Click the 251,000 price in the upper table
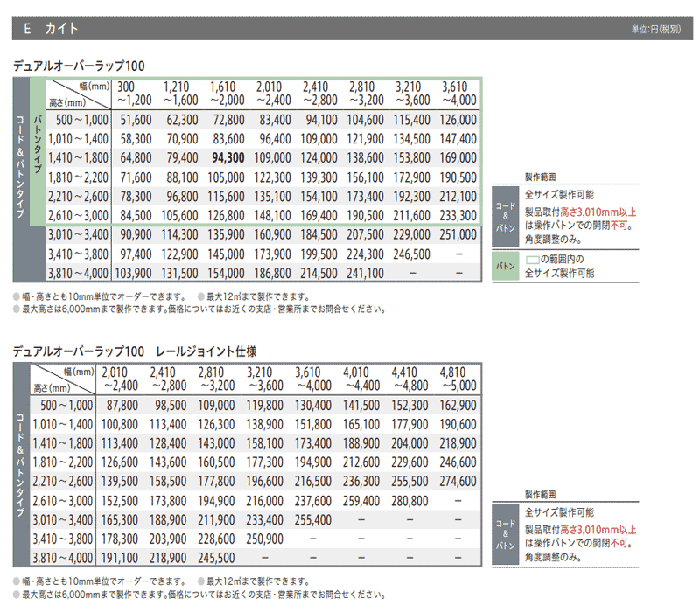 click(x=460, y=234)
